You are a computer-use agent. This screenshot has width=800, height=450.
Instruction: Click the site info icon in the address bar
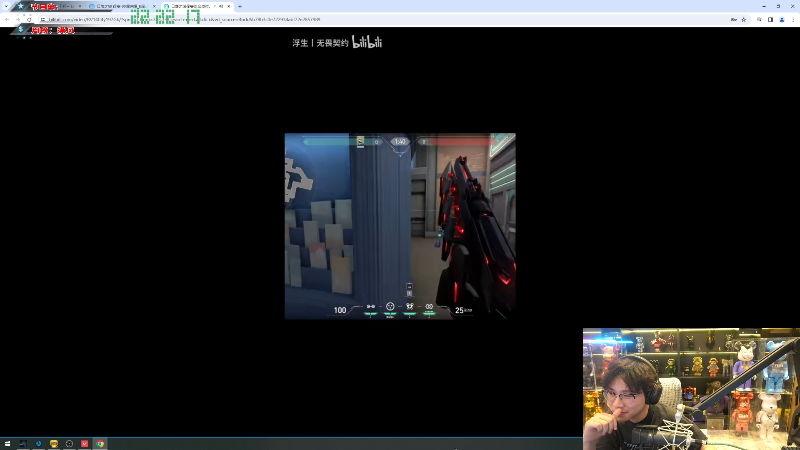(x=43, y=19)
